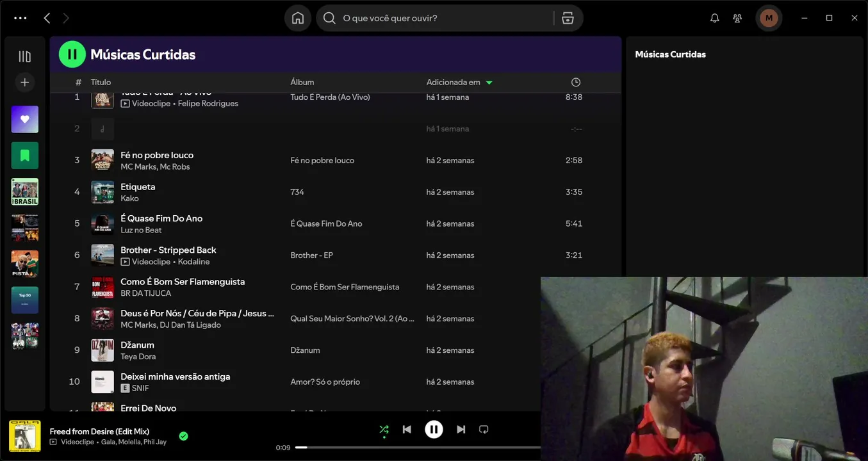Open artist Kako link
868x461 pixels.
pos(129,198)
